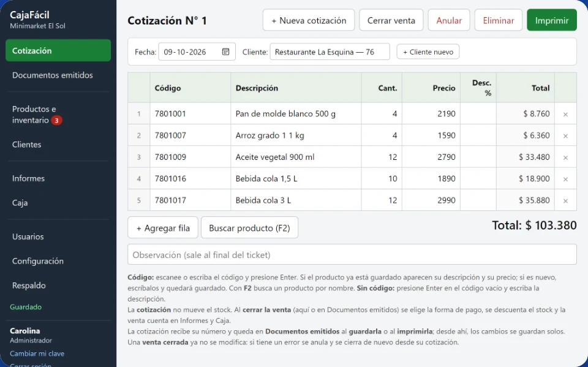Remove the Arroz grado 1 row
The height and width of the screenshot is (367, 588).
565,136
